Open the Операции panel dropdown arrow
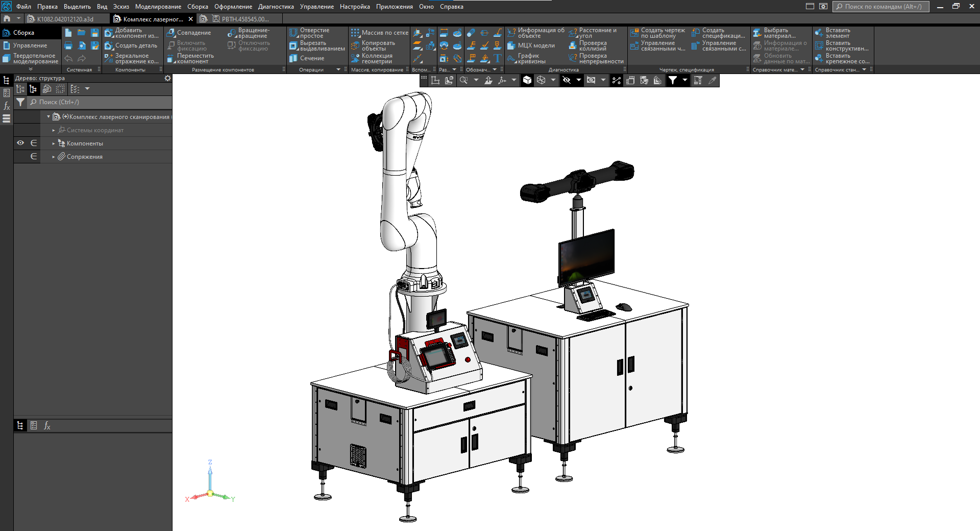The width and height of the screenshot is (980, 531). pyautogui.click(x=338, y=69)
